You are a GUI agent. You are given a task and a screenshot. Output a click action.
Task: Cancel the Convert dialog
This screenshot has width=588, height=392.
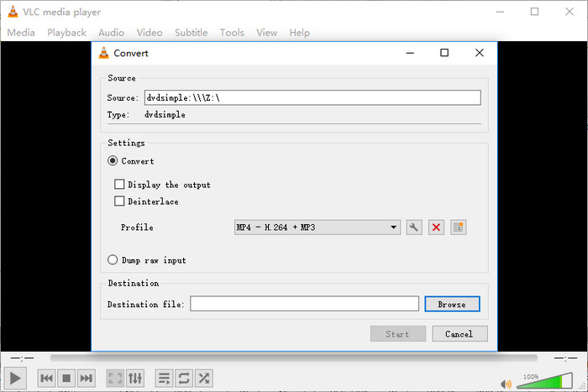click(x=459, y=333)
